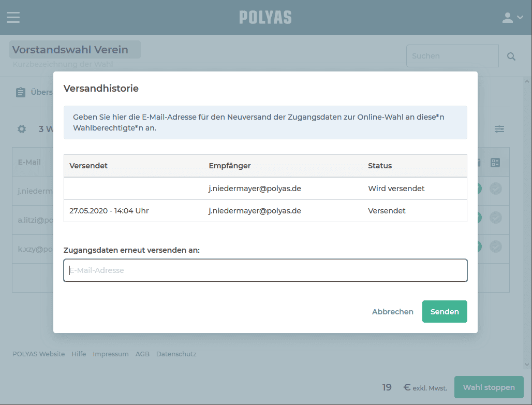532x405 pixels.
Task: Click the gear settings icon beside voter count
Action: 22,129
